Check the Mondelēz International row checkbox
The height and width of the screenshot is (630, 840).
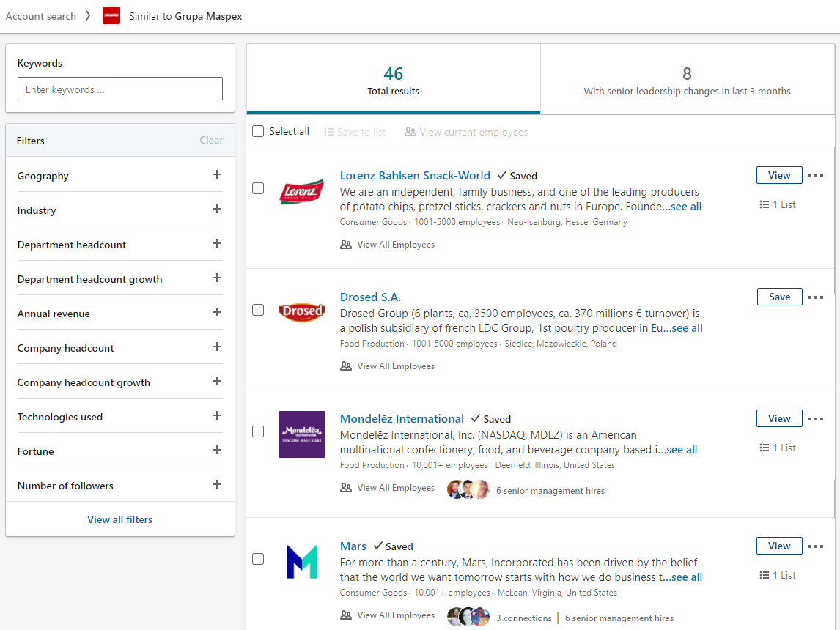(x=258, y=431)
